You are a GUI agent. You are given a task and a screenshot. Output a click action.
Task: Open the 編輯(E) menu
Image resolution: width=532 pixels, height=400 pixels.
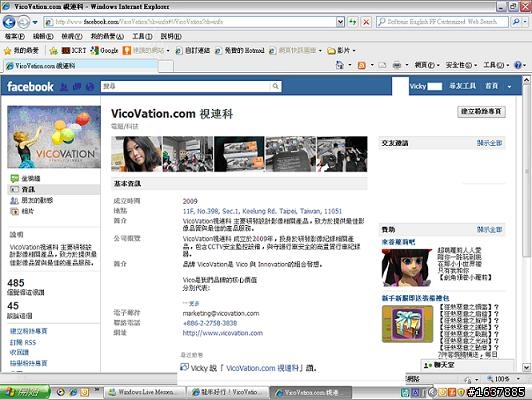(x=43, y=36)
